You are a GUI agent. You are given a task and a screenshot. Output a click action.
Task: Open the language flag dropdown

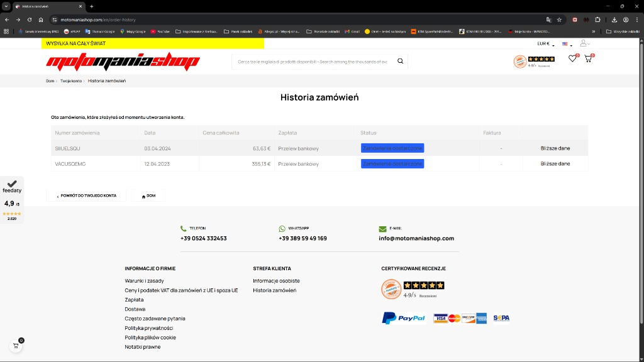click(567, 44)
